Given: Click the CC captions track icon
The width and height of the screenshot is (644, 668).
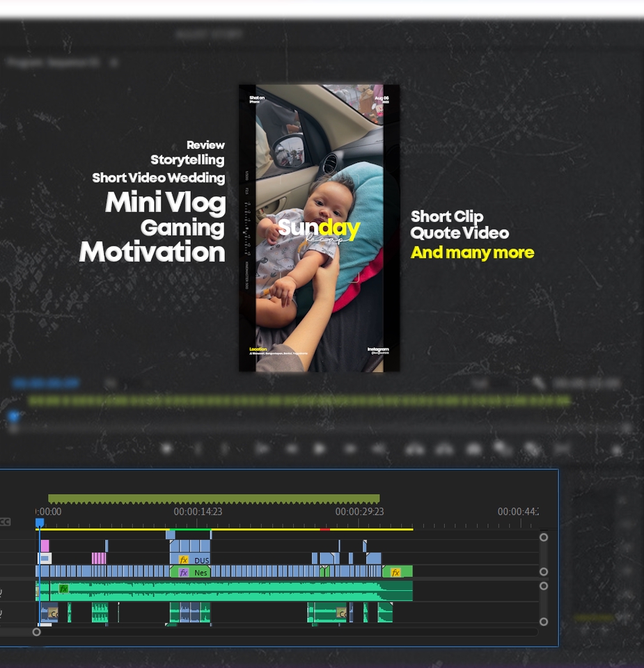Looking at the screenshot, I should click(x=5, y=522).
